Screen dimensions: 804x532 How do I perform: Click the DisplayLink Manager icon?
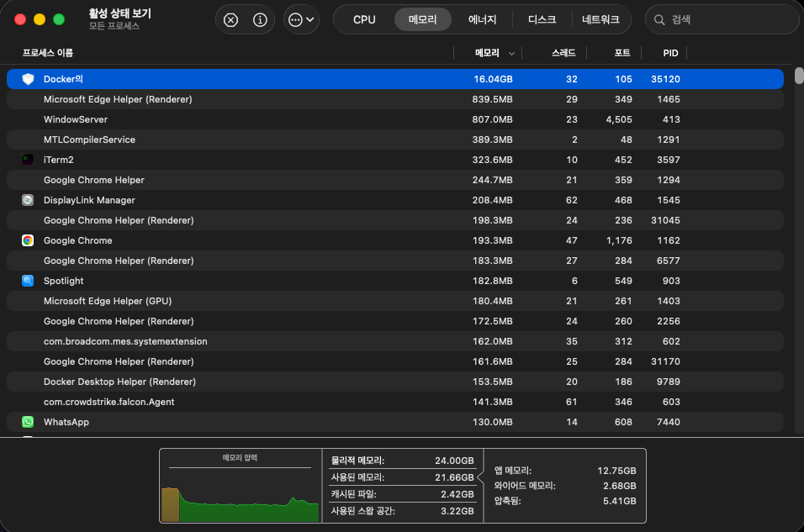pyautogui.click(x=28, y=200)
